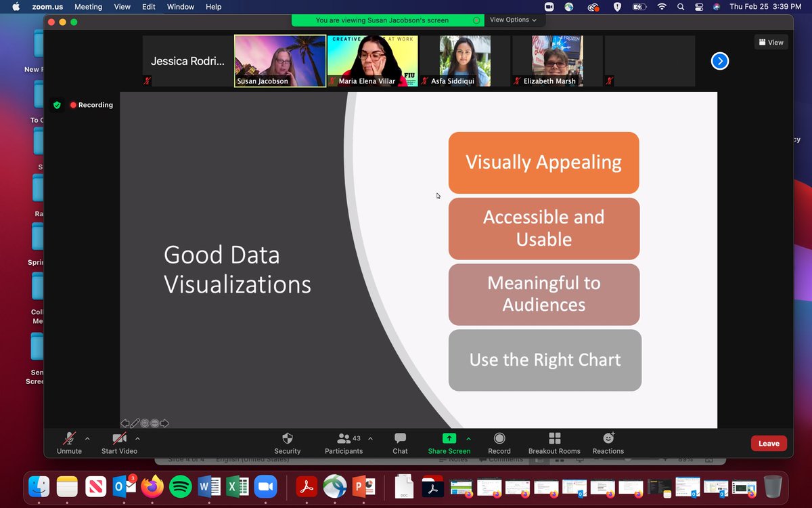The height and width of the screenshot is (508, 812).
Task: Click the green encryption shield icon
Action: (57, 105)
